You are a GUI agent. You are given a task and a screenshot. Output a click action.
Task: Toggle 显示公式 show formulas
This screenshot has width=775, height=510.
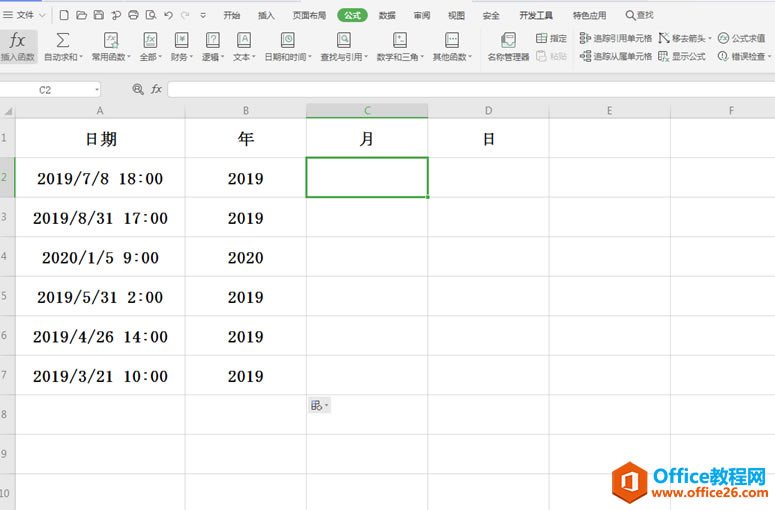click(x=682, y=56)
